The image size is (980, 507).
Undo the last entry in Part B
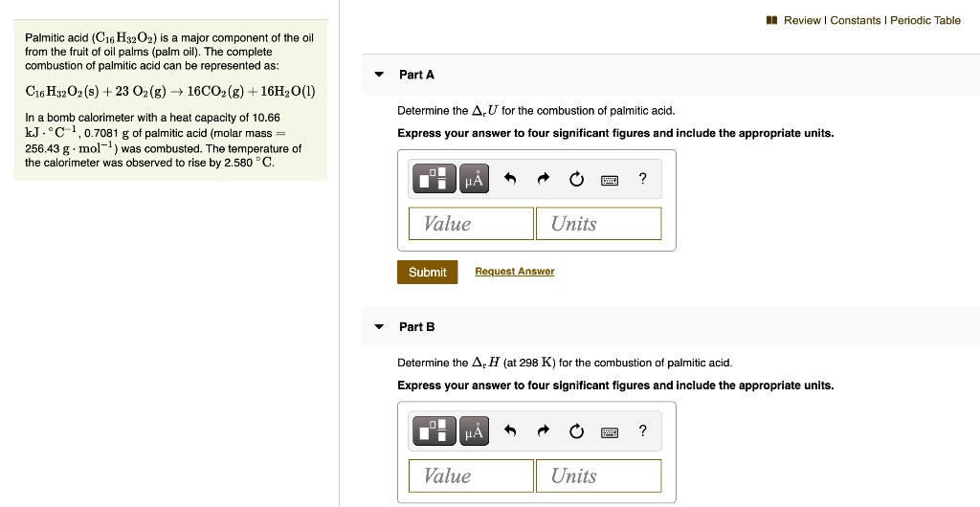511,431
